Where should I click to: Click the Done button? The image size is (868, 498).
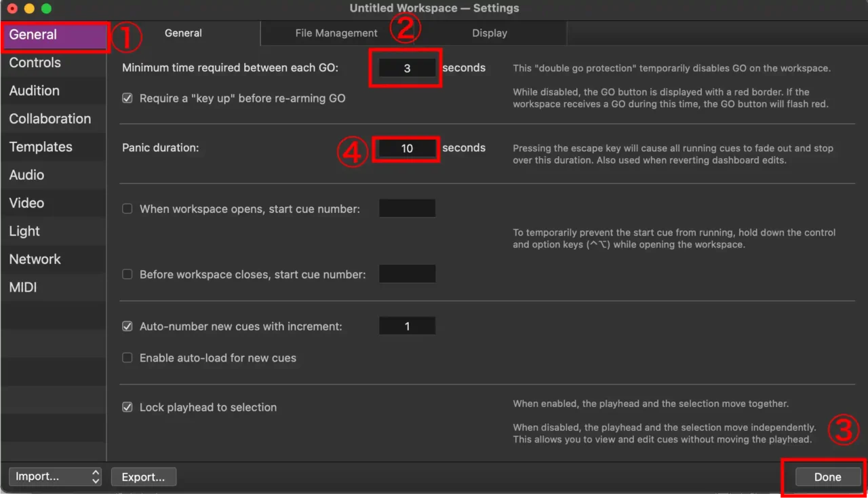(827, 477)
